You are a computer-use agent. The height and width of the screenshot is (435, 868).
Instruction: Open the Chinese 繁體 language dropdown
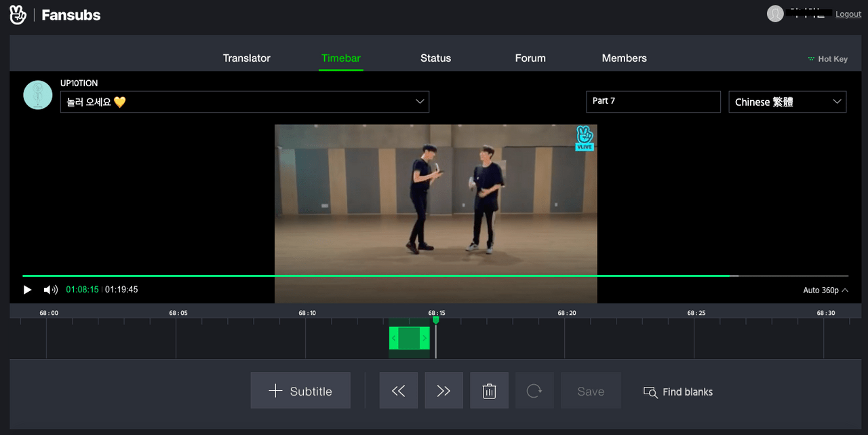pyautogui.click(x=787, y=102)
